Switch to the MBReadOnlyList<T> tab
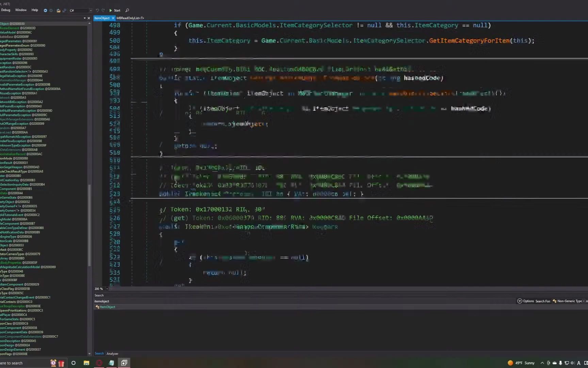The height and width of the screenshot is (368, 588). 130,18
